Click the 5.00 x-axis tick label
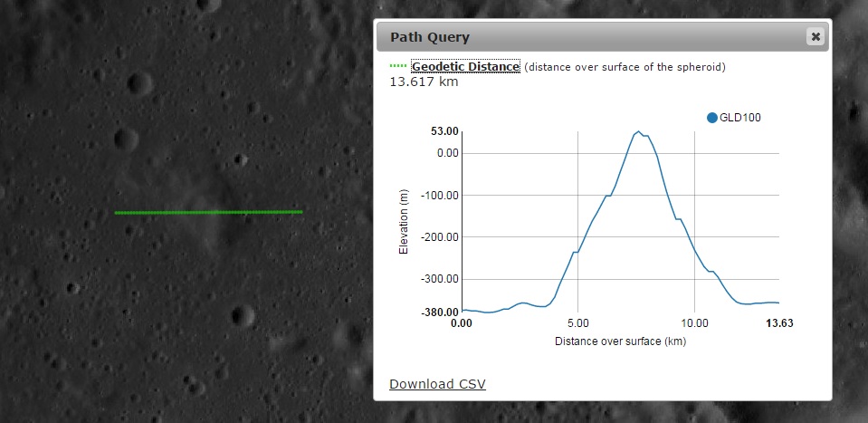Viewport: 868px width, 423px height. click(x=577, y=322)
